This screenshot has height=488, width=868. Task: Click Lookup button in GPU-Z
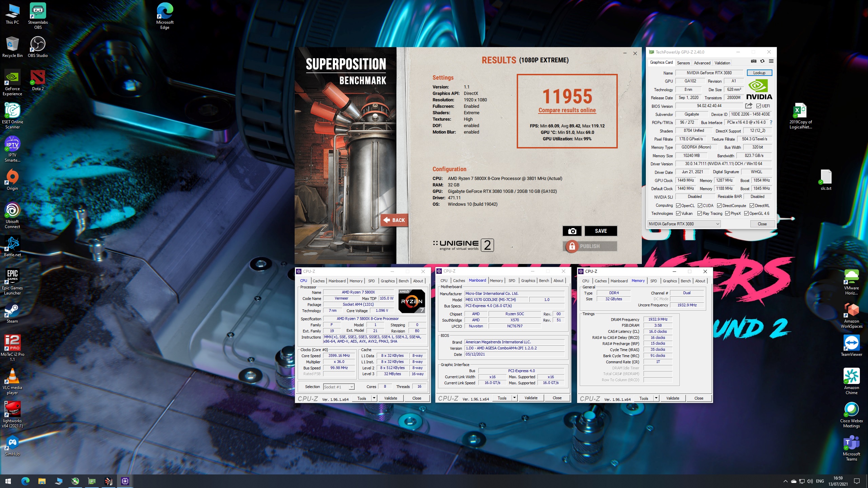[x=759, y=73]
